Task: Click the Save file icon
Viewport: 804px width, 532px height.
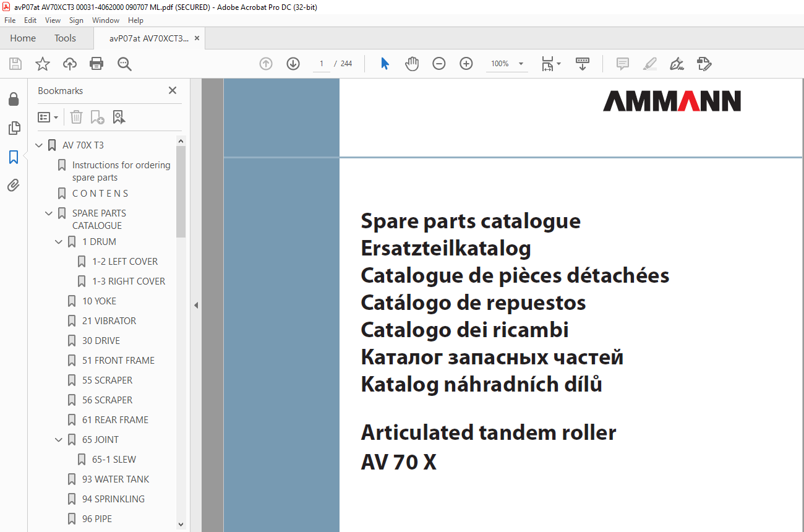Action: tap(15, 64)
